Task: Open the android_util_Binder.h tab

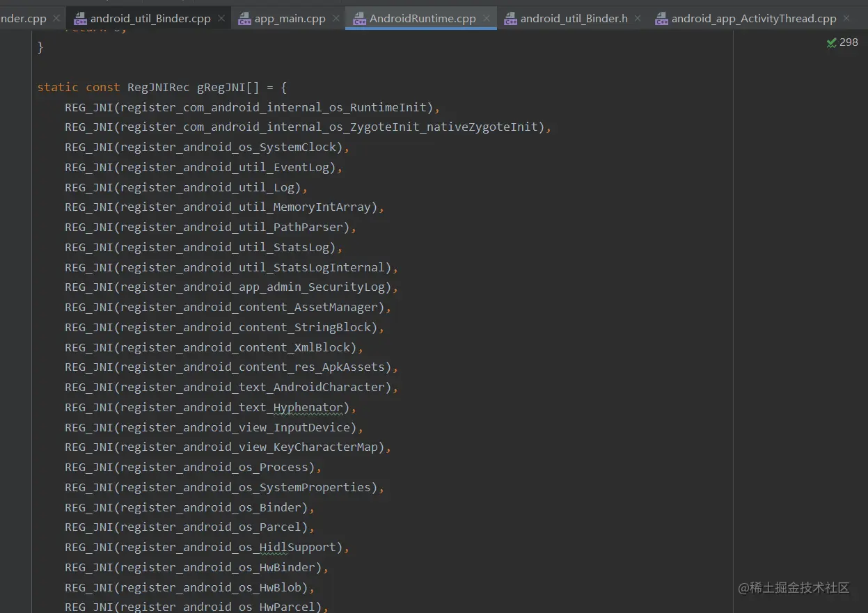Action: click(x=574, y=19)
